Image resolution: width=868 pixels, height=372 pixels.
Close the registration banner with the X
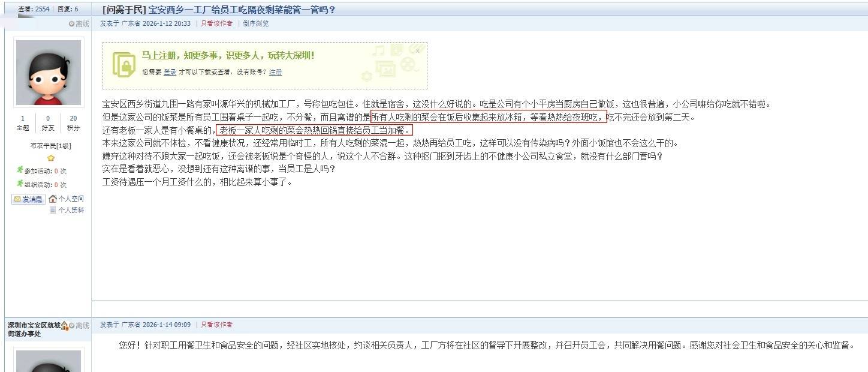point(418,50)
